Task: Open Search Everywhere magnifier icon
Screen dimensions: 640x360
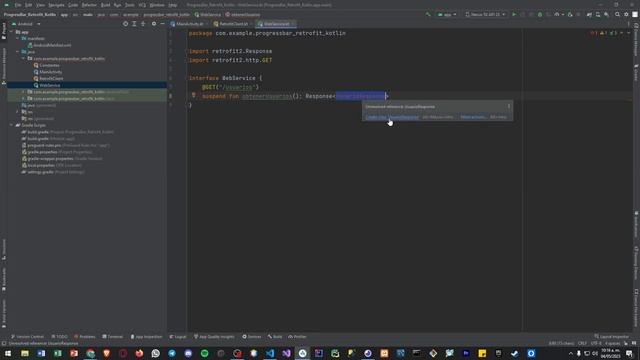Action: coord(618,14)
